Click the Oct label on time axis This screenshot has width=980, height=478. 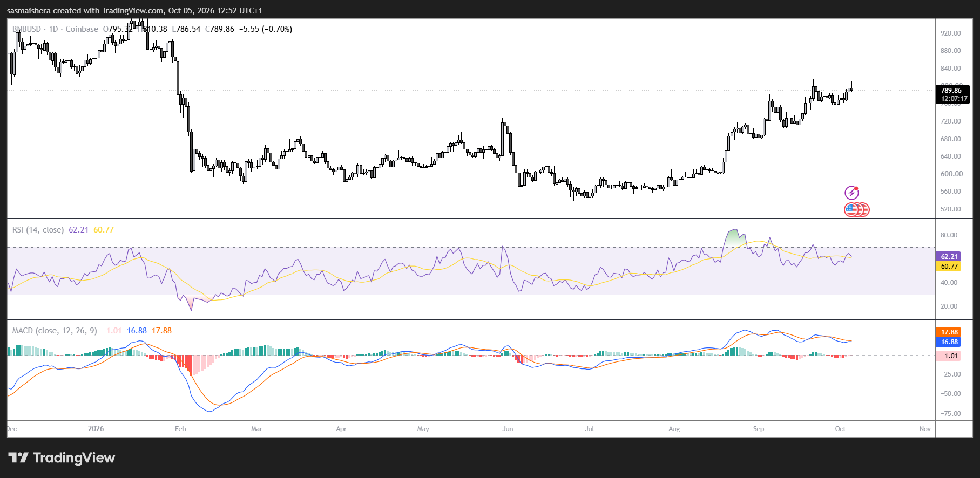coord(840,429)
